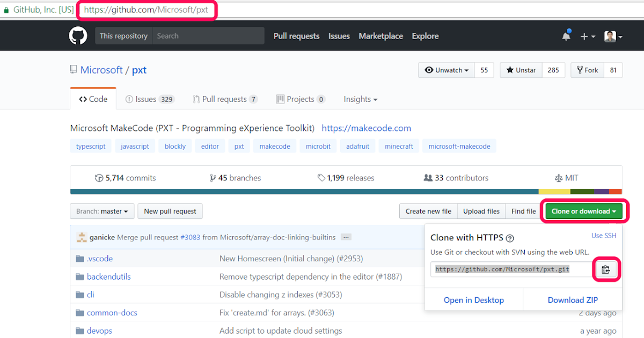Star toggle: click Unstar button
Image resolution: width=644 pixels, height=338 pixels.
521,70
